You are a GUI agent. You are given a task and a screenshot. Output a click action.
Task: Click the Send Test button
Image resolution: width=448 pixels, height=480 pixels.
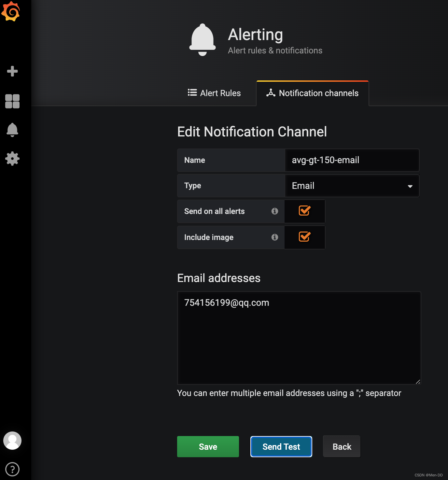tap(281, 447)
